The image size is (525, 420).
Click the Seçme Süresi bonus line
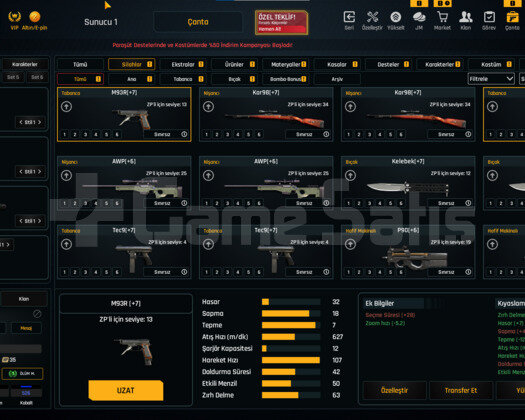(390, 315)
